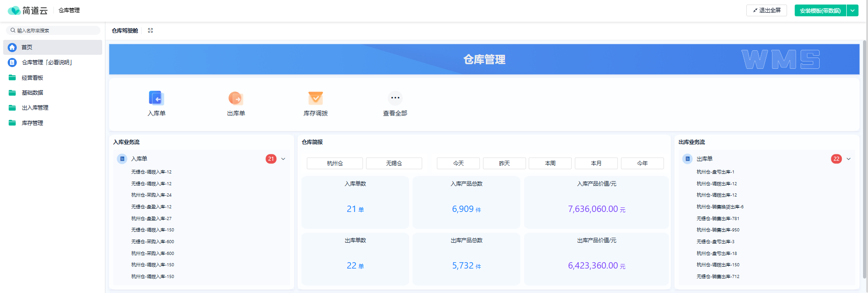
Task: Select the 无锡仓 warehouse filter
Action: coord(394,163)
